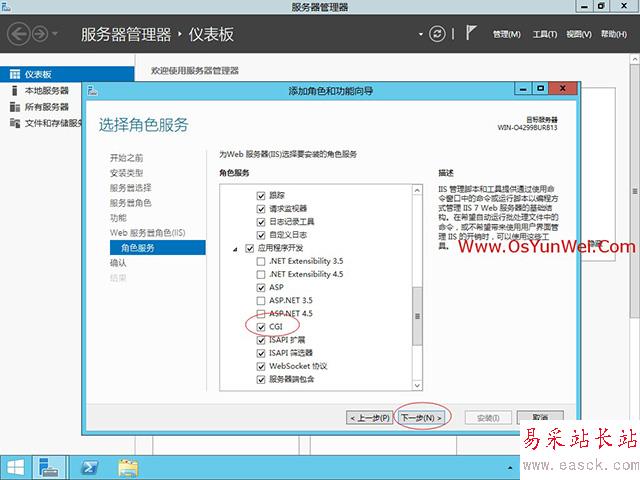Uncheck the ISAPI 筛选器 checkbox
The height and width of the screenshot is (480, 640).
261,353
